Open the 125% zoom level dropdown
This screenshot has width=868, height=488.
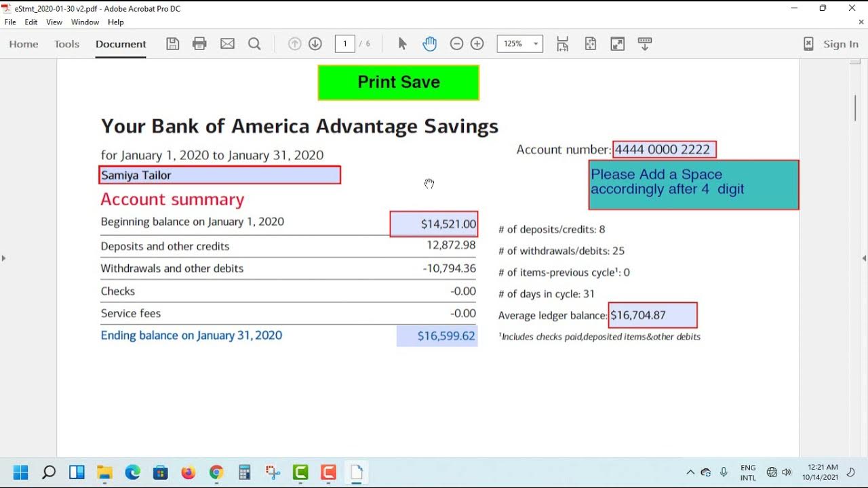[x=519, y=44]
